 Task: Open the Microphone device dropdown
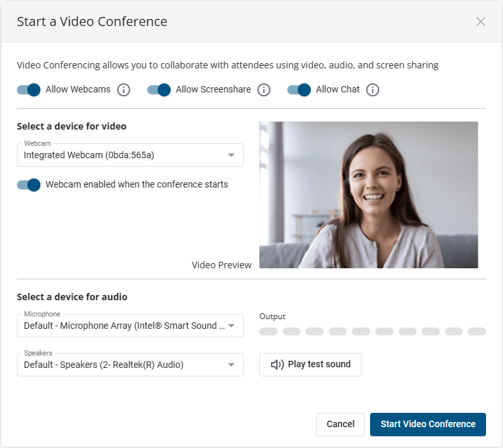(130, 326)
